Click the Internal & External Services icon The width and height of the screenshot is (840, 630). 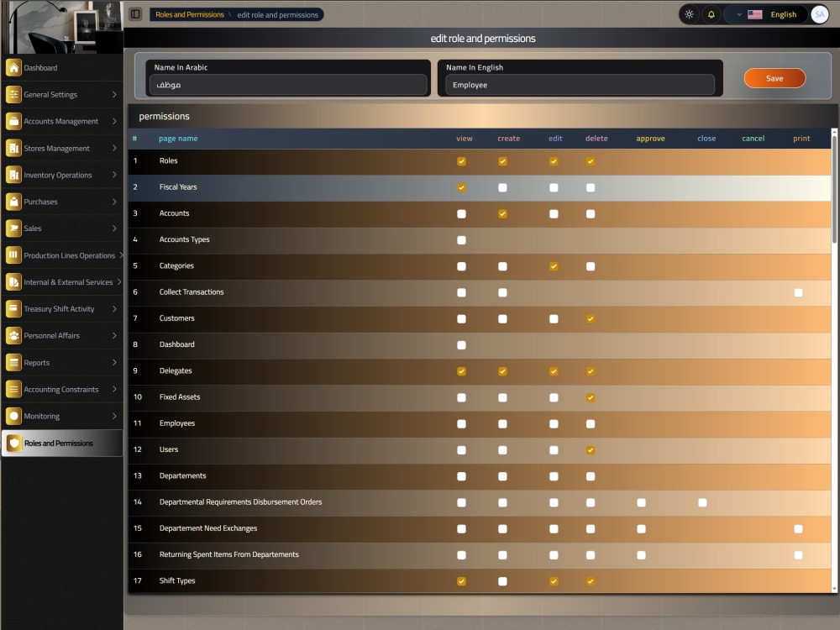point(13,281)
